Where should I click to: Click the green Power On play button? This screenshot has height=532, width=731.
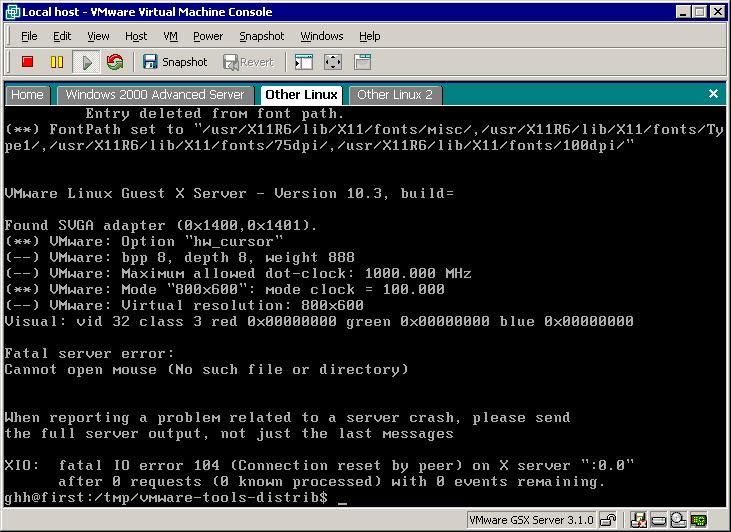(x=86, y=62)
